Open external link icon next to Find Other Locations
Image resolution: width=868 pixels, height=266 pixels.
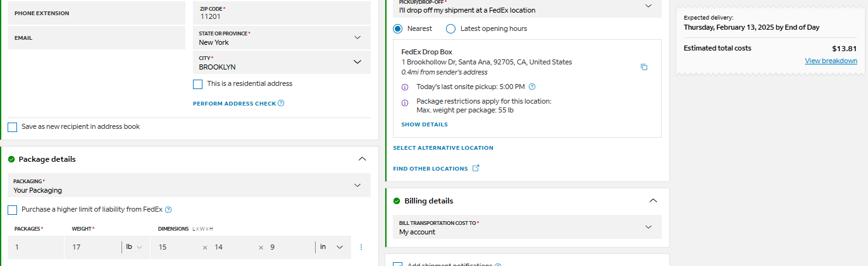pos(476,169)
